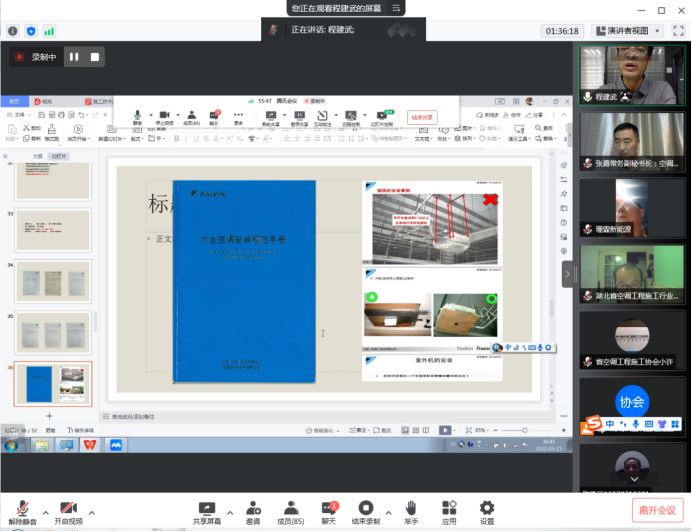Select the 省空调工程施工协会小许 participant tile
This screenshot has height=532, width=692.
[632, 340]
